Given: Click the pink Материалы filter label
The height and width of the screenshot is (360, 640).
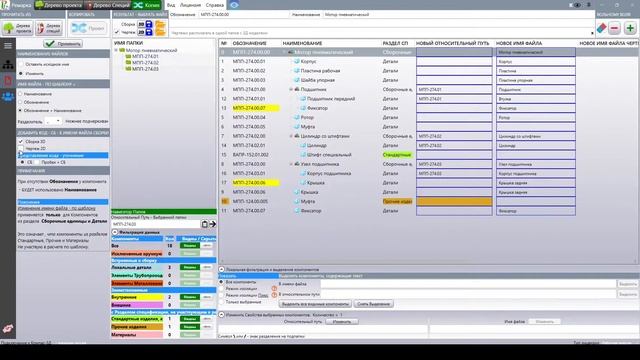Looking at the screenshot, I should tap(137, 335).
